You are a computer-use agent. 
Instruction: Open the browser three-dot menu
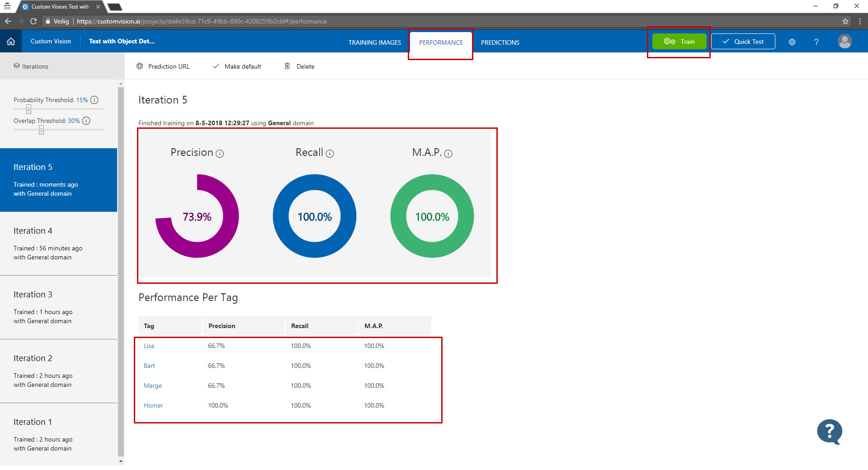[860, 21]
